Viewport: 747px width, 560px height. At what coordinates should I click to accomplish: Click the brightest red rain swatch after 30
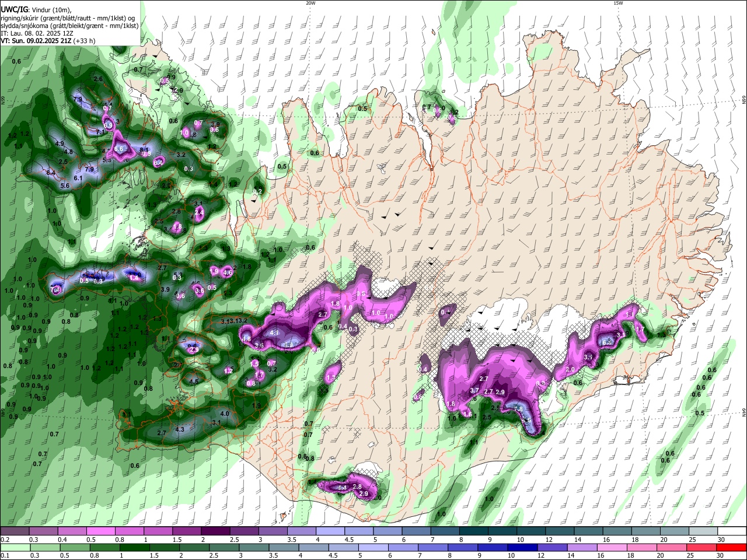[x=731, y=547]
